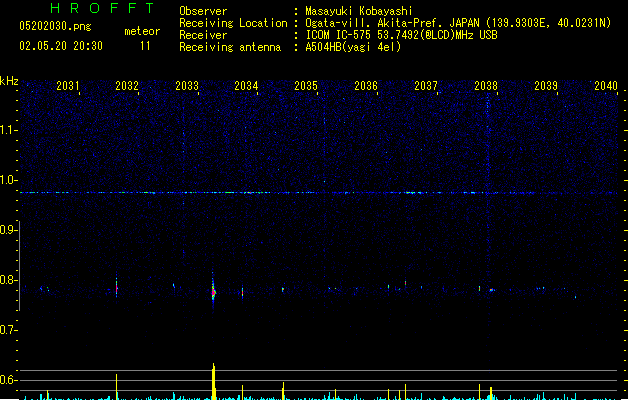Click the 0.8 frequency axis label
The width and height of the screenshot is (629, 400).
point(8,280)
